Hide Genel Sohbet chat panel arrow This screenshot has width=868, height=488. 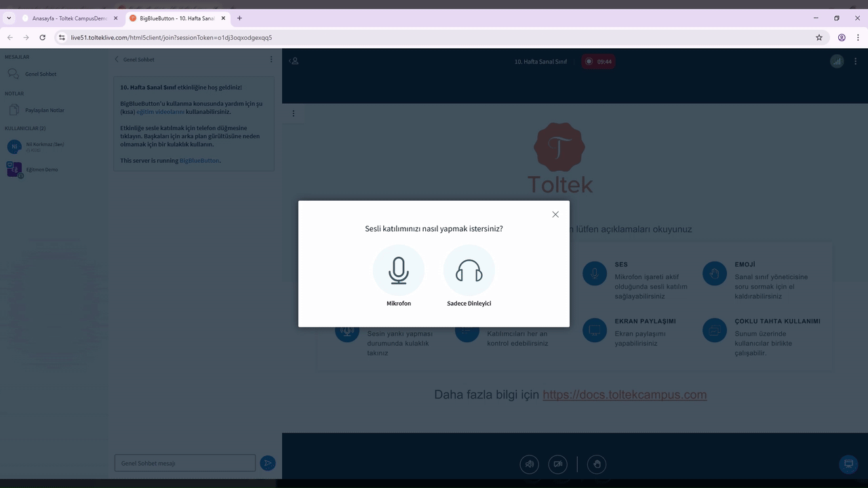click(x=117, y=60)
